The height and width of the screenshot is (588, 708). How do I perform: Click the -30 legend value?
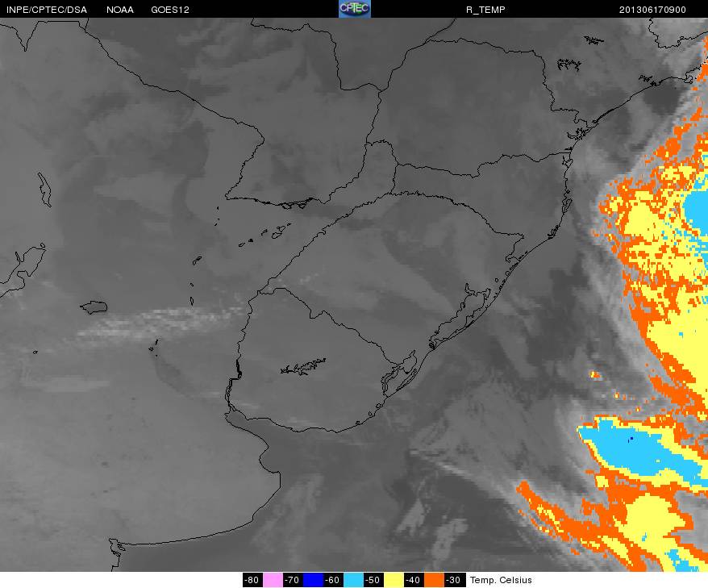point(454,580)
